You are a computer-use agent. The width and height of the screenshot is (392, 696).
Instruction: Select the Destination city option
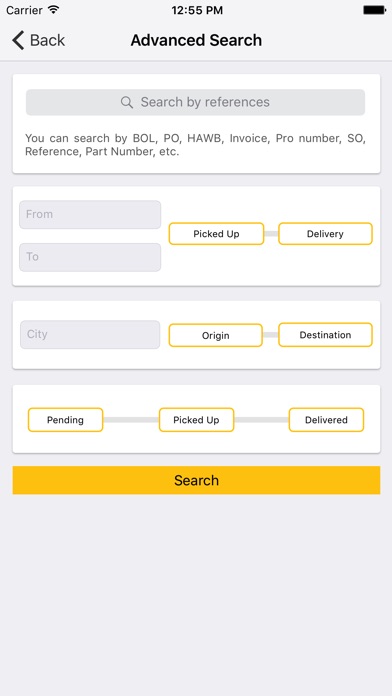point(325,335)
